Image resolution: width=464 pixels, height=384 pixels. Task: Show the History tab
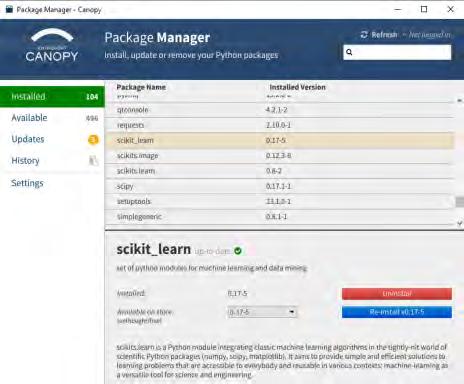pos(52,161)
